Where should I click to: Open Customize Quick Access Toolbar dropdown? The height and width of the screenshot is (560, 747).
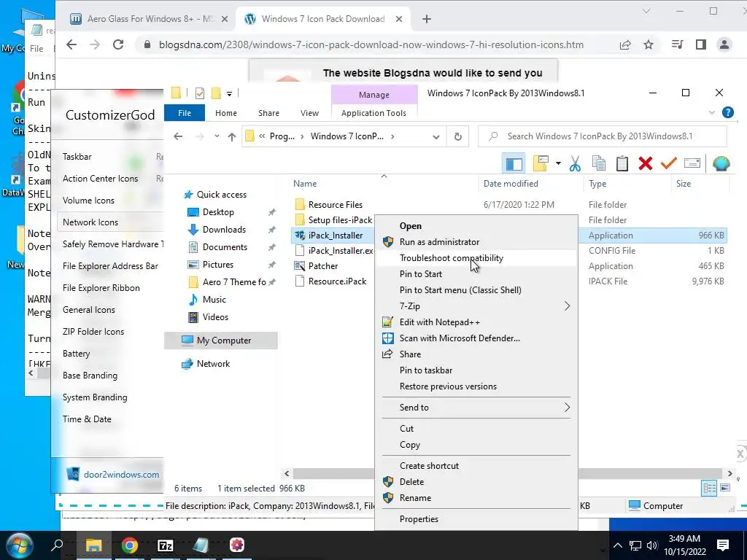pyautogui.click(x=229, y=94)
